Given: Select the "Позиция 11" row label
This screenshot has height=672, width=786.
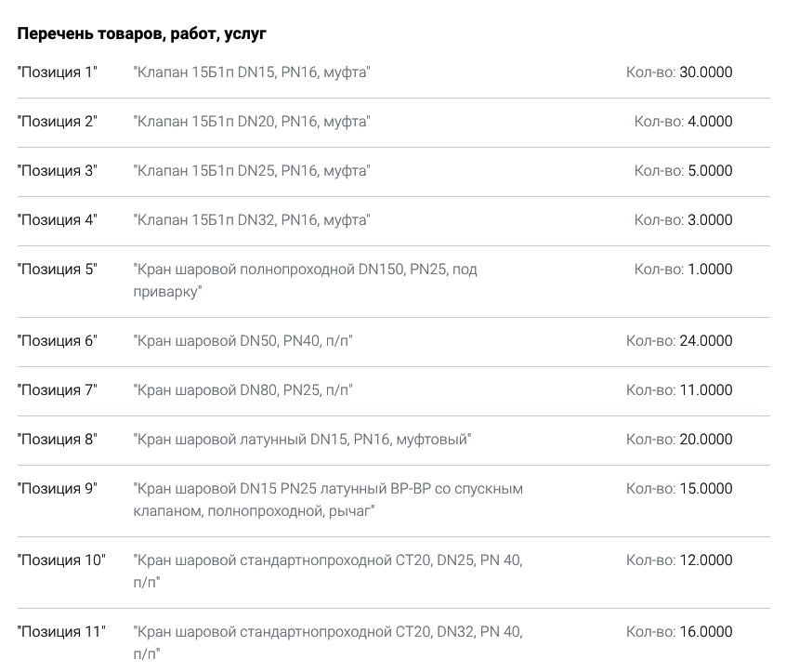Looking at the screenshot, I should tap(61, 632).
